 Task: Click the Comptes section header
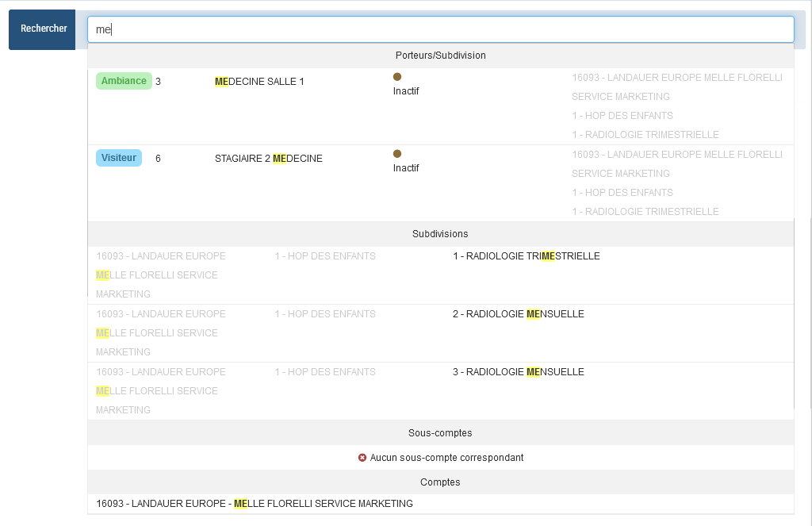pos(441,482)
